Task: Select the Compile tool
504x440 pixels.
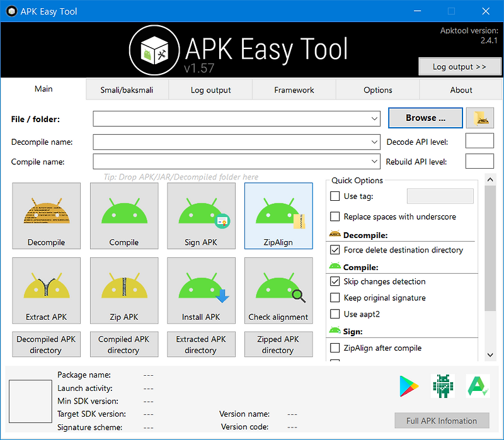Action: (123, 216)
